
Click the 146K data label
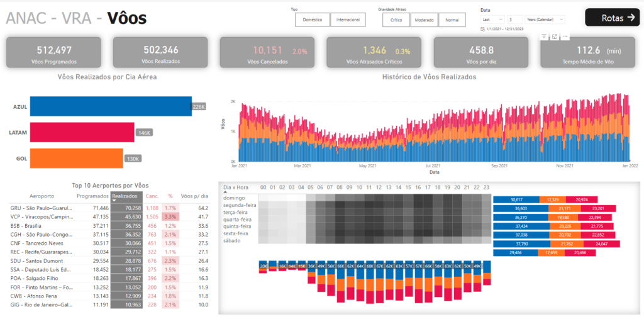click(x=144, y=133)
